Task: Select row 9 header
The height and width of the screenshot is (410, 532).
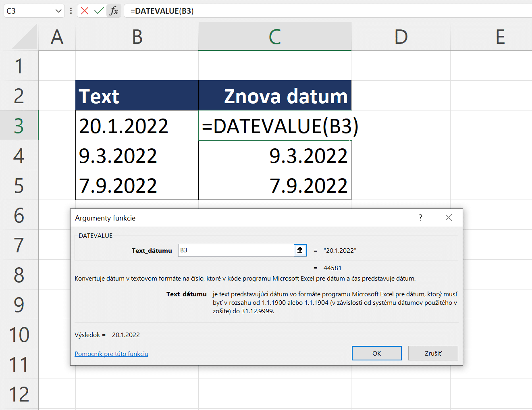Action: [x=19, y=304]
